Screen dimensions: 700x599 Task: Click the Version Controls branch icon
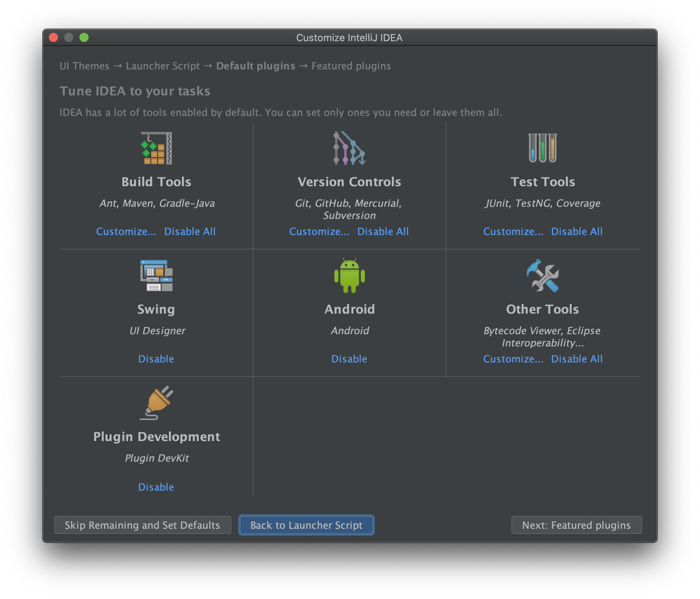[350, 148]
